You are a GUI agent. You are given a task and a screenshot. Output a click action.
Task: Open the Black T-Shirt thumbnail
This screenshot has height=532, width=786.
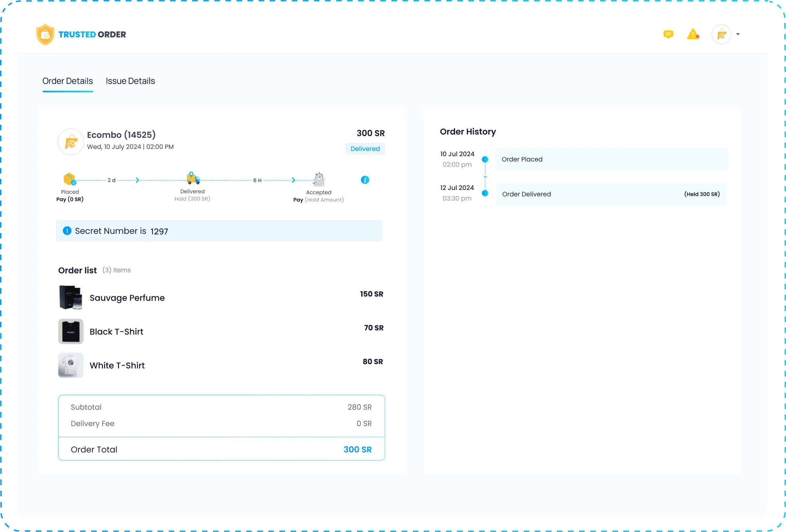71,331
